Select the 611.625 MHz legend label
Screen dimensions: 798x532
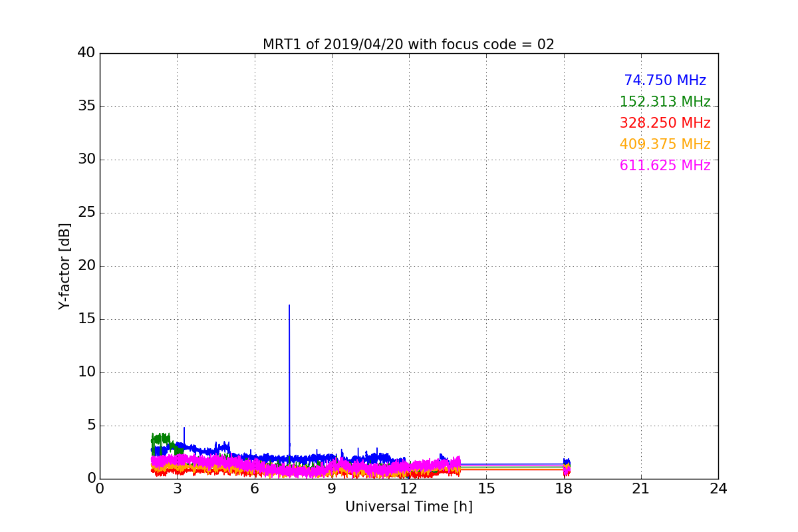(x=665, y=166)
